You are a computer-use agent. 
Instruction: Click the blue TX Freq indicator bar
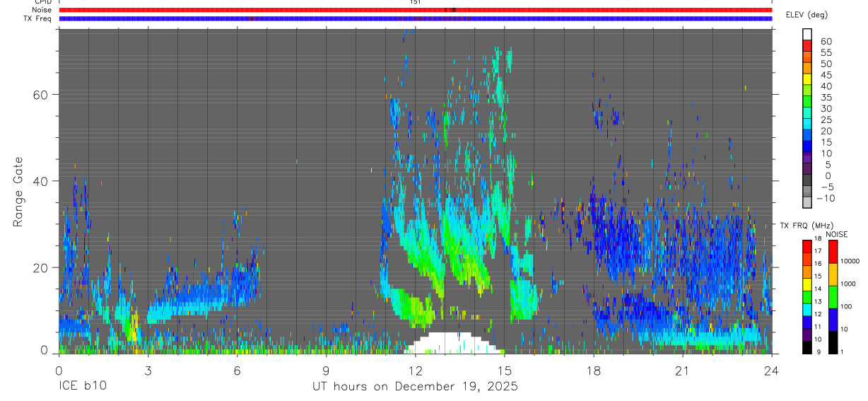point(415,18)
